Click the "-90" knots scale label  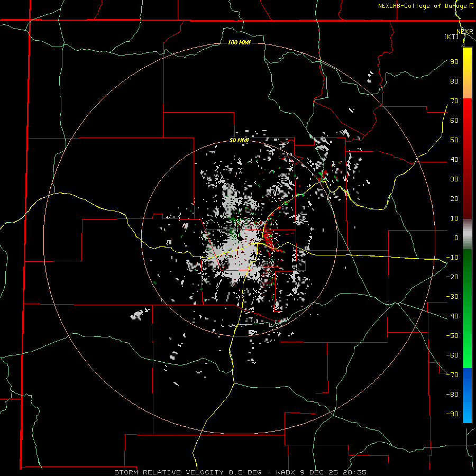452,414
